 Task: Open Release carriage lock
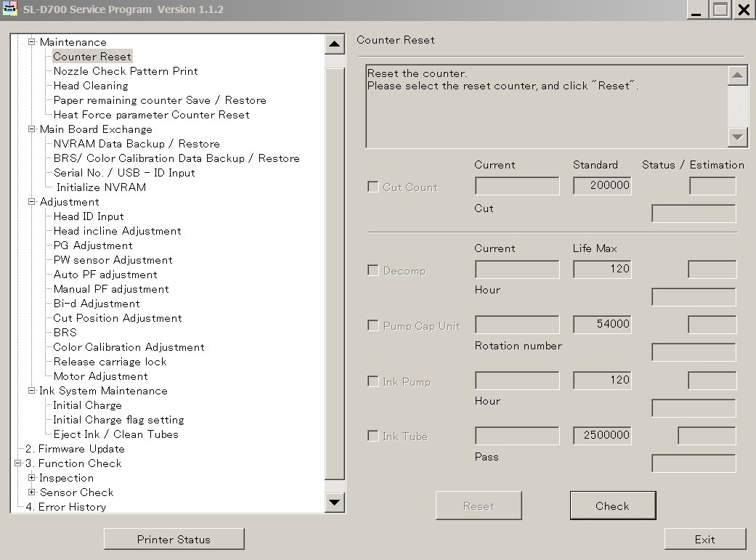[x=110, y=361]
